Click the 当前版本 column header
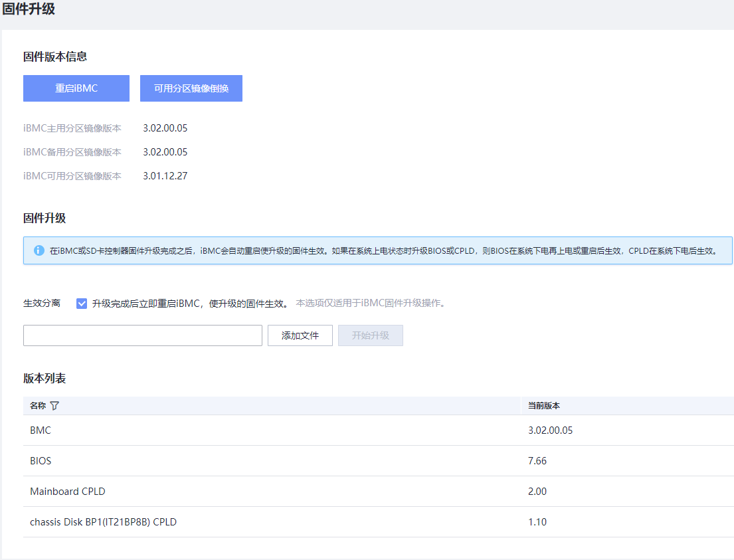This screenshot has height=560, width=734. pyautogui.click(x=543, y=405)
